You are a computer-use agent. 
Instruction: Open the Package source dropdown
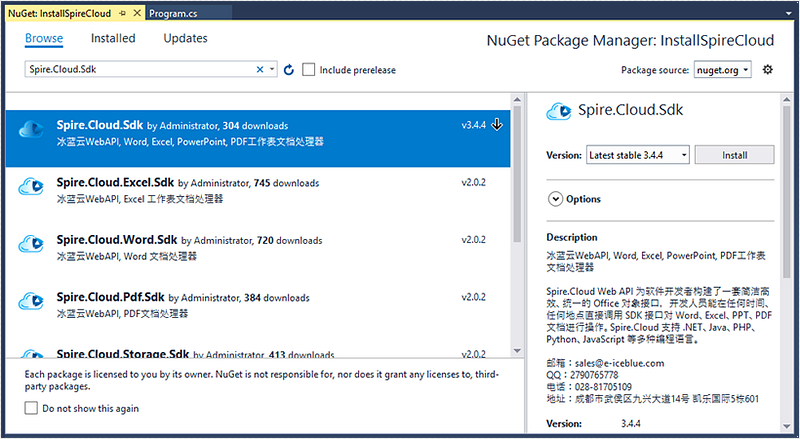click(723, 70)
